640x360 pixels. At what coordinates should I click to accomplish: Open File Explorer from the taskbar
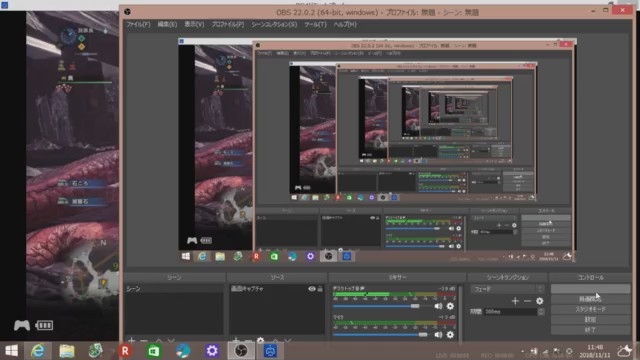tap(67, 351)
